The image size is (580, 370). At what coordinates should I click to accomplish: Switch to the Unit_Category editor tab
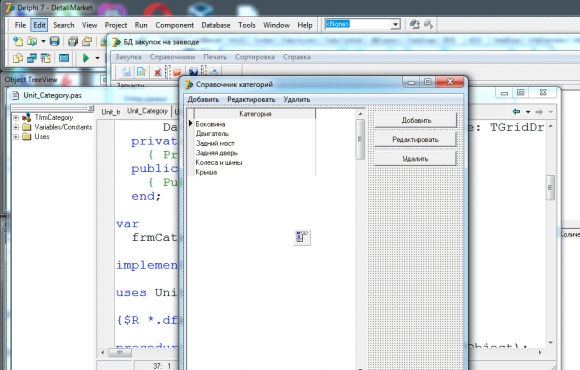point(147,111)
